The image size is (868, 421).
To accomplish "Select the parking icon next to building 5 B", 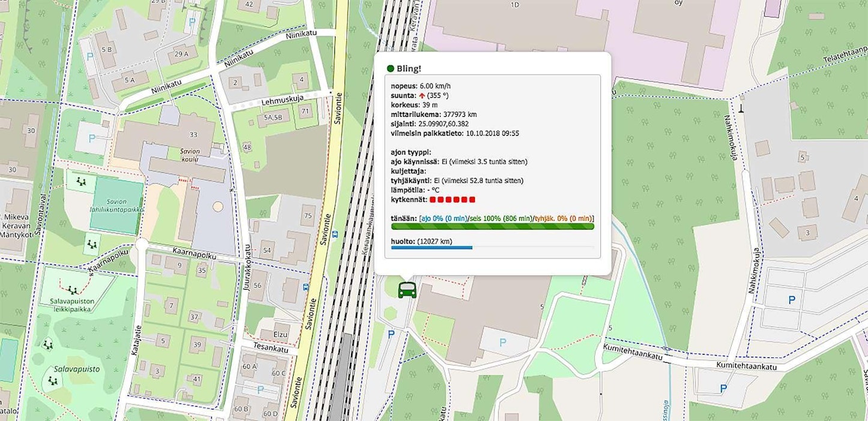I will coord(90,57).
